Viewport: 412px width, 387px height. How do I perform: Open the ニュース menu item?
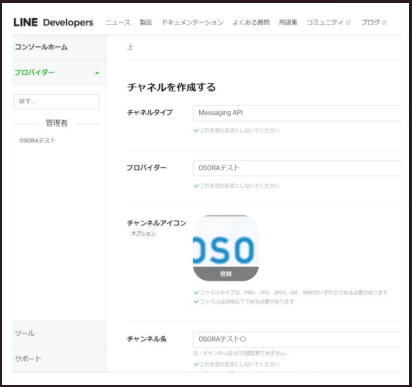click(x=118, y=22)
